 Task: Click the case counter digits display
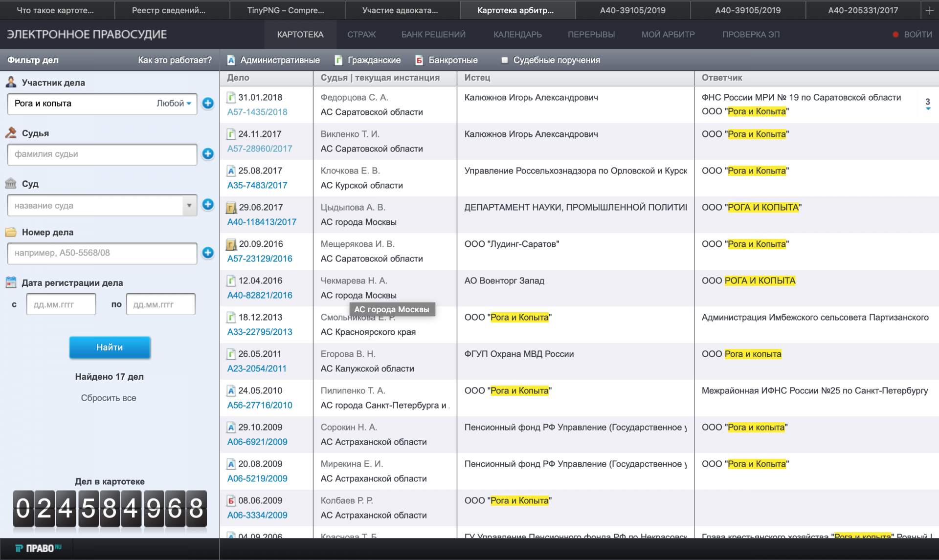coord(110,509)
